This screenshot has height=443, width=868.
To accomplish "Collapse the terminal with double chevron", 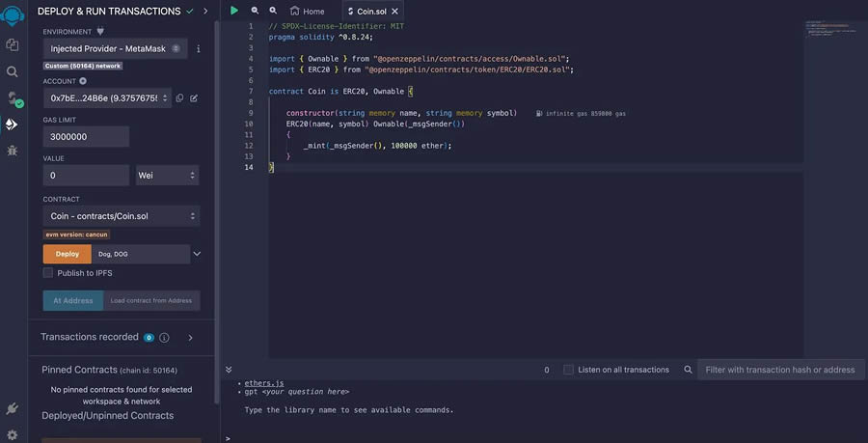I will click(x=229, y=370).
